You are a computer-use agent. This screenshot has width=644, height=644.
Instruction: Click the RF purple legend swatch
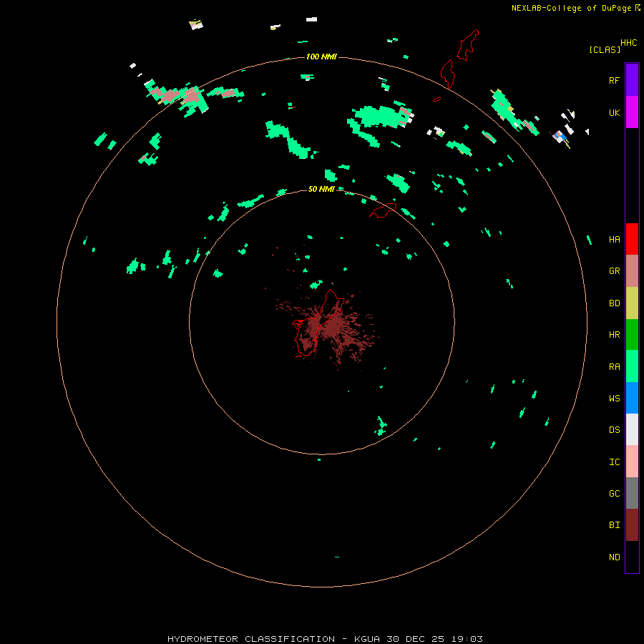tap(632, 80)
